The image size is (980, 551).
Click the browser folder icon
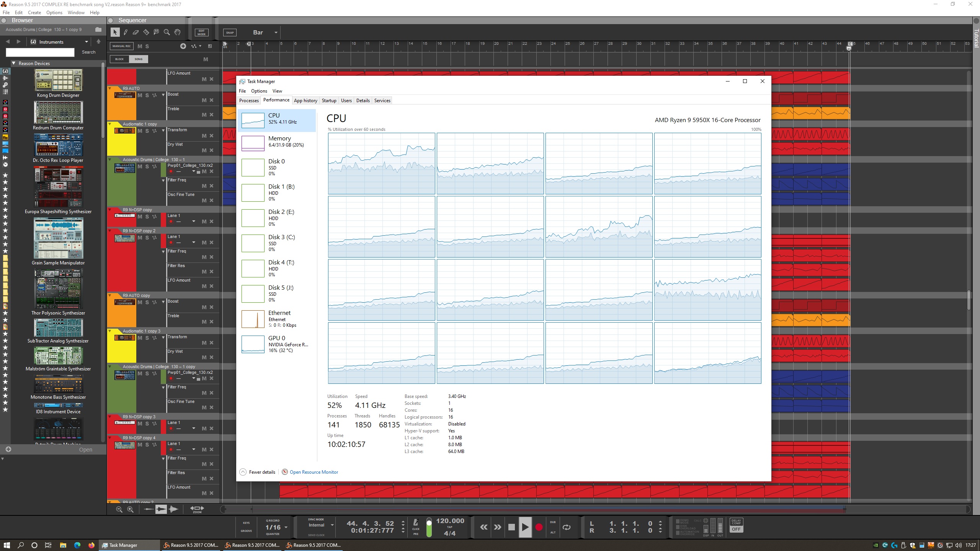click(x=98, y=29)
